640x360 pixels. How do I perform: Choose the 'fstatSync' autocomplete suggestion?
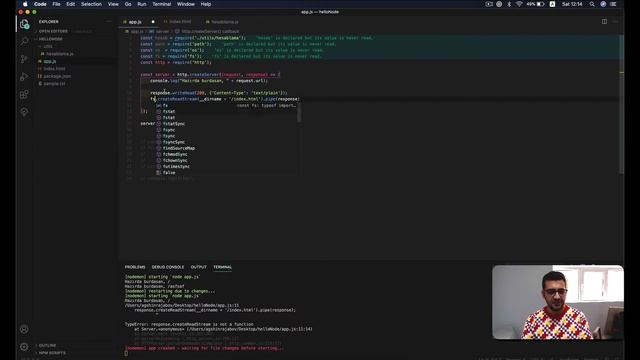coord(226,124)
